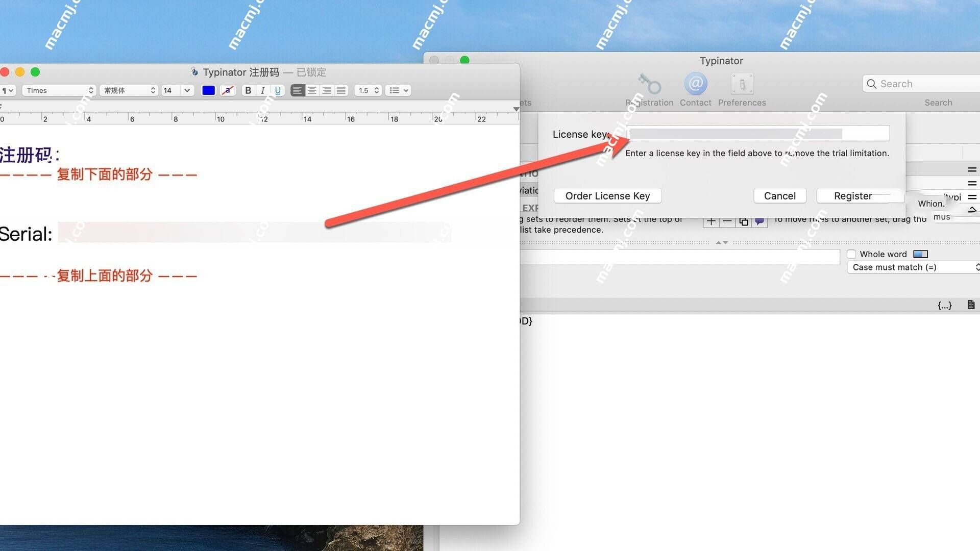
Task: Click the Register button
Action: click(853, 196)
